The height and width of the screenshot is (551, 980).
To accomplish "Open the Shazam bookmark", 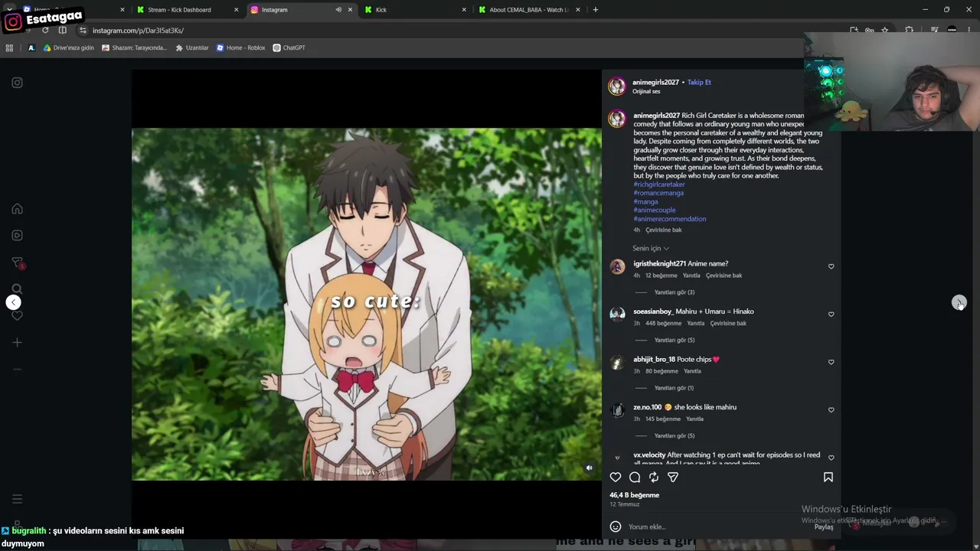I will [x=134, y=47].
